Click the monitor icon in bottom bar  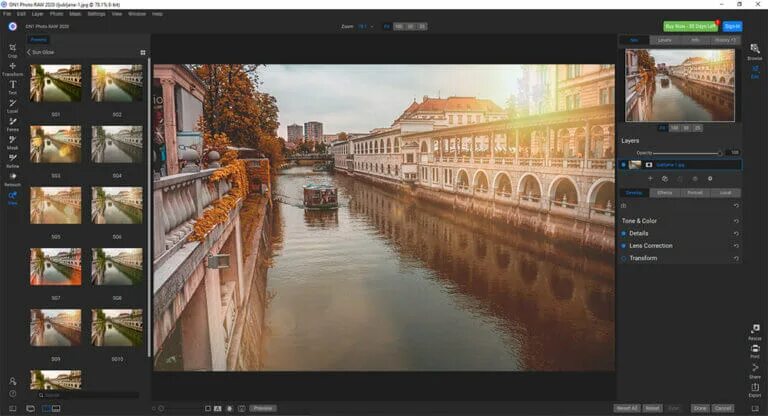(30, 408)
